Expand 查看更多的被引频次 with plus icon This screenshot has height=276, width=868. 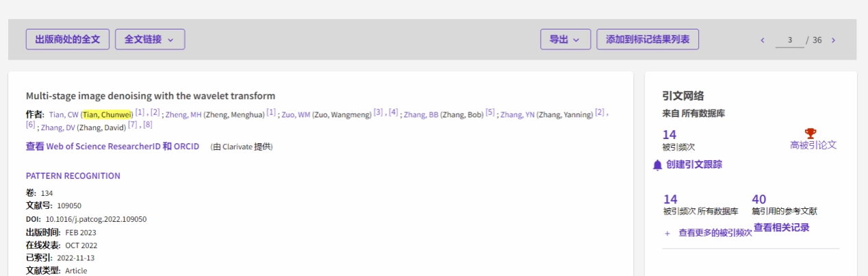pos(667,233)
